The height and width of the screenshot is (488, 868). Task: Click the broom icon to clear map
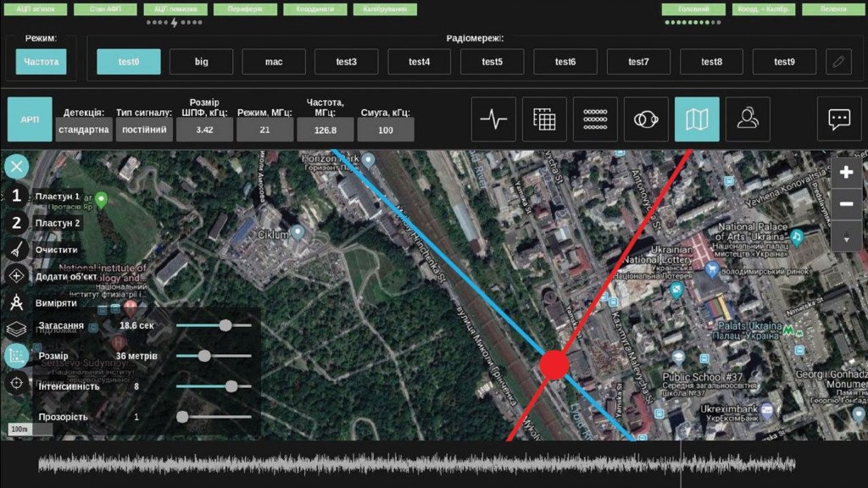[x=16, y=249]
